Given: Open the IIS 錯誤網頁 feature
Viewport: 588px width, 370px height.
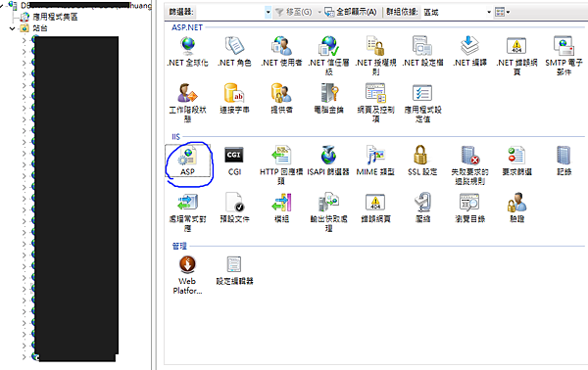Looking at the screenshot, I should click(375, 208).
